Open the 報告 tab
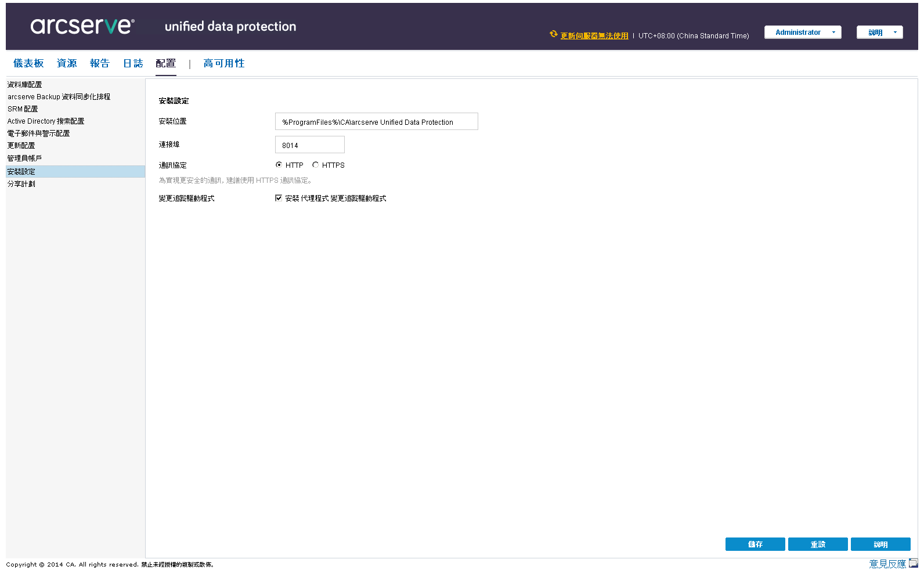924x570 pixels. (x=100, y=63)
